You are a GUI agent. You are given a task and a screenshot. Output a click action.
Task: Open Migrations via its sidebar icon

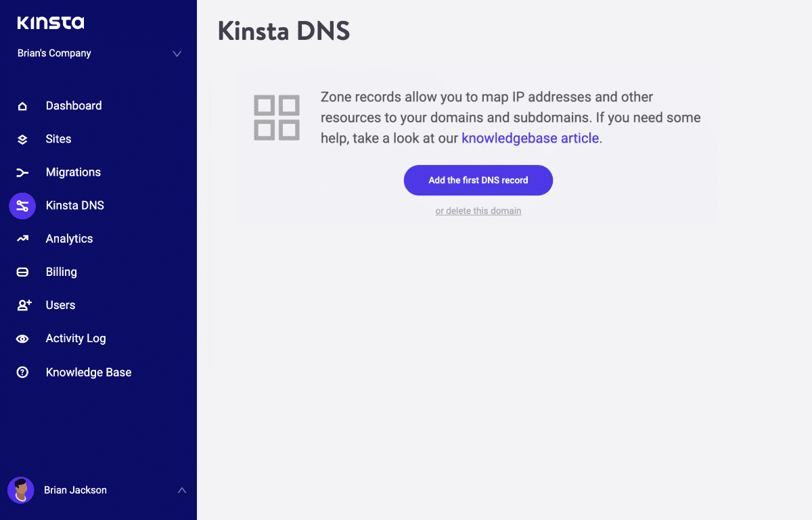(22, 172)
